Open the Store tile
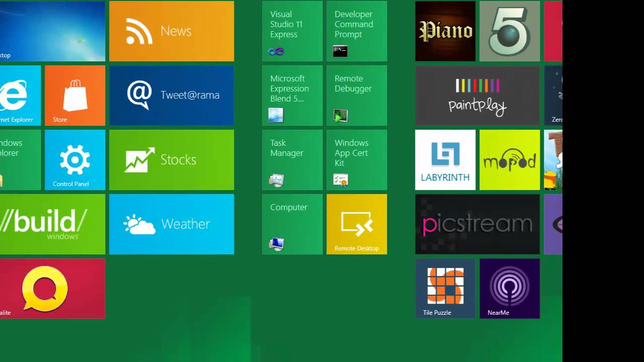644x362 pixels. (75, 96)
